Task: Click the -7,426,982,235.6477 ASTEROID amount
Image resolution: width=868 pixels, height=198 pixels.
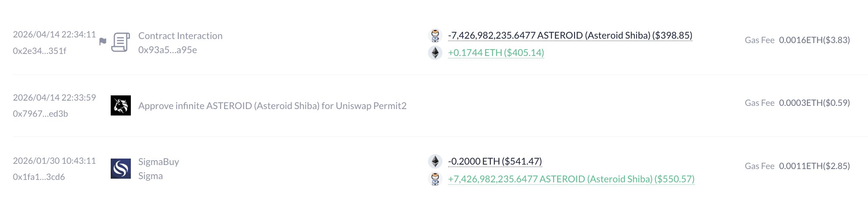Action: pos(570,35)
